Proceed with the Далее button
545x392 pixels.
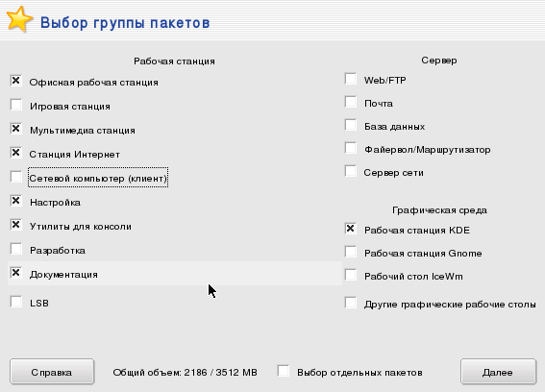click(498, 372)
